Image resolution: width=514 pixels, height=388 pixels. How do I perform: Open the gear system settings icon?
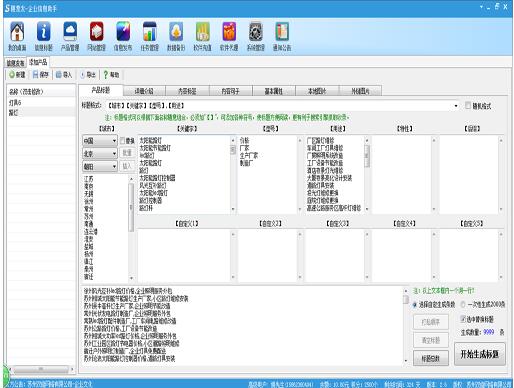pyautogui.click(x=256, y=32)
